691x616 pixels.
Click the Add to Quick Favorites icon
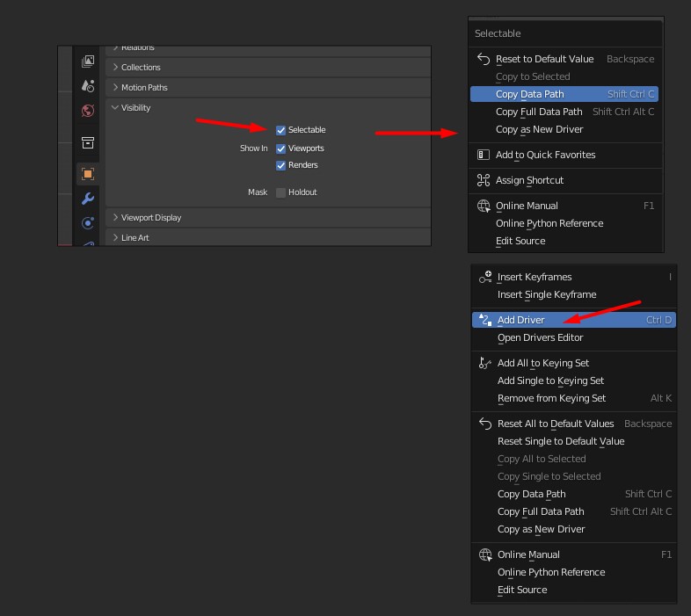click(x=484, y=155)
